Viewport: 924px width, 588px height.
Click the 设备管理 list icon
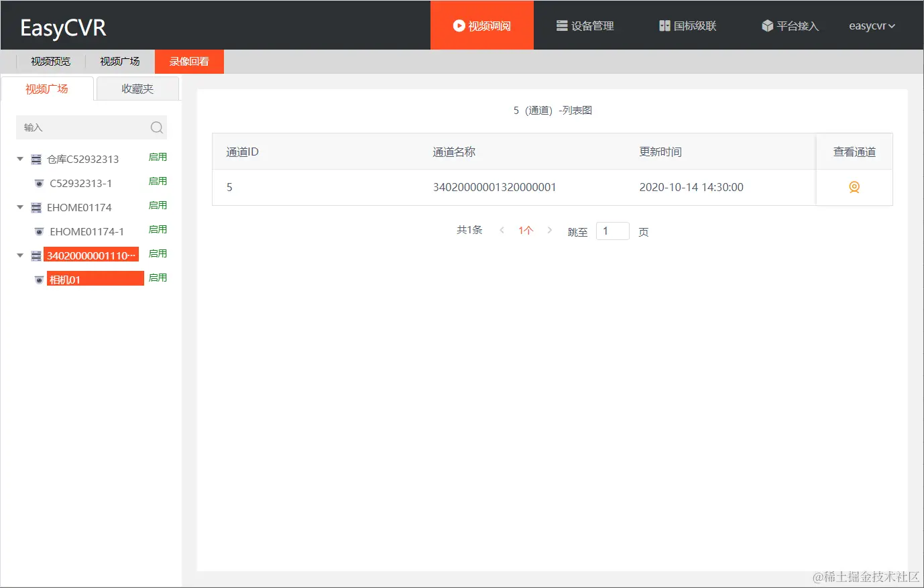[x=561, y=25]
